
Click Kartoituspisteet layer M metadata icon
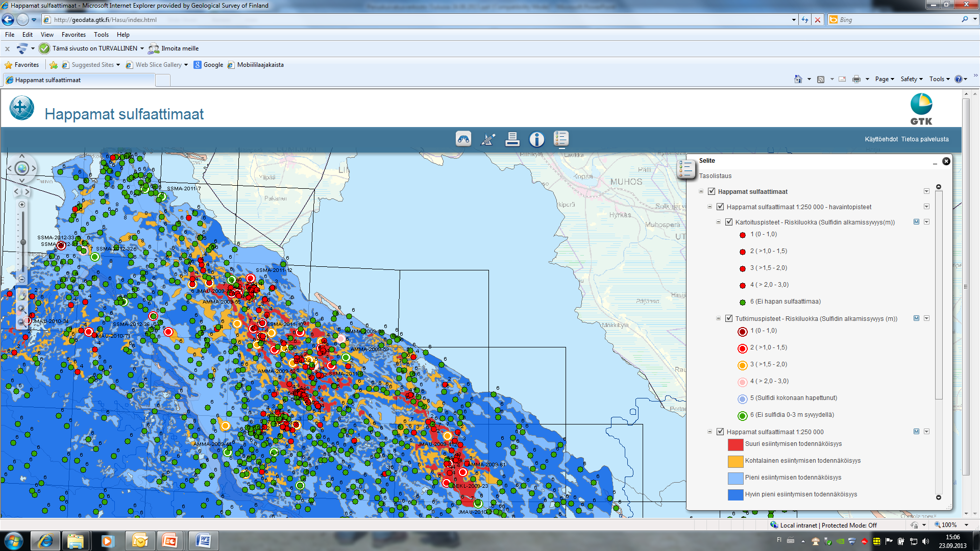click(x=916, y=222)
